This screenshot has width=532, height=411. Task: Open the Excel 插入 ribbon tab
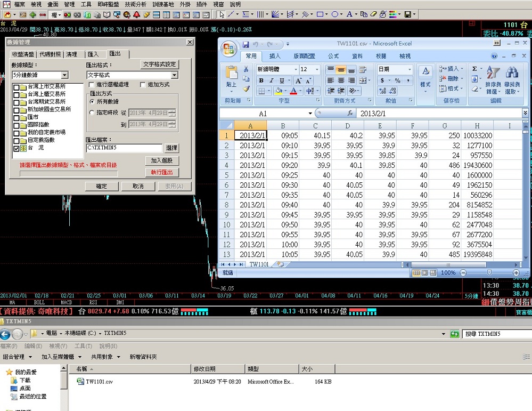point(275,56)
